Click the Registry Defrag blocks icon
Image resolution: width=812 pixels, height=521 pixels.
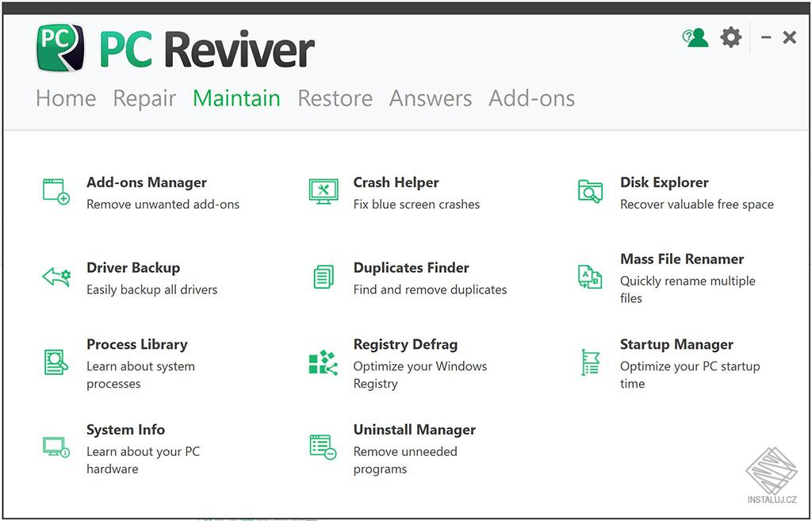[324, 362]
